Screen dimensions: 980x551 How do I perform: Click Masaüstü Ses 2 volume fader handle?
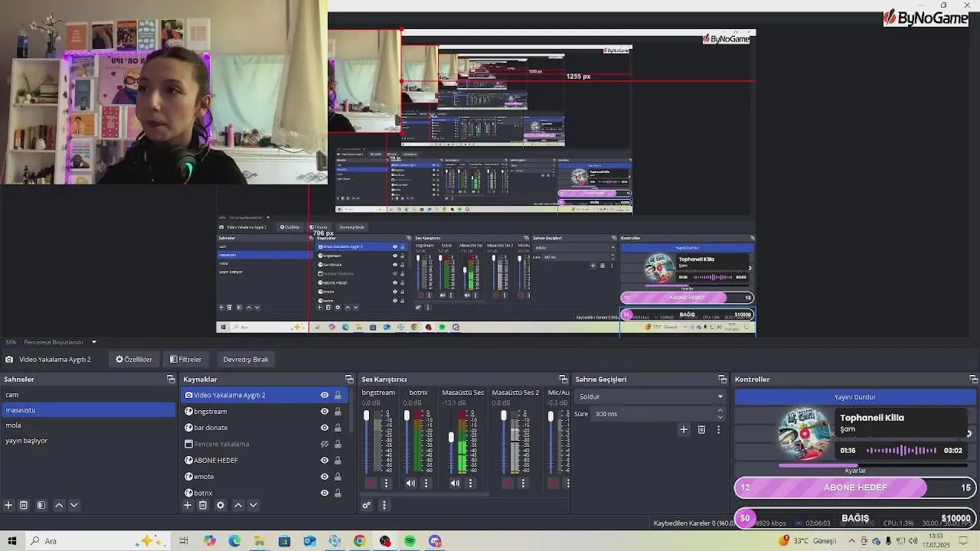[x=503, y=416]
